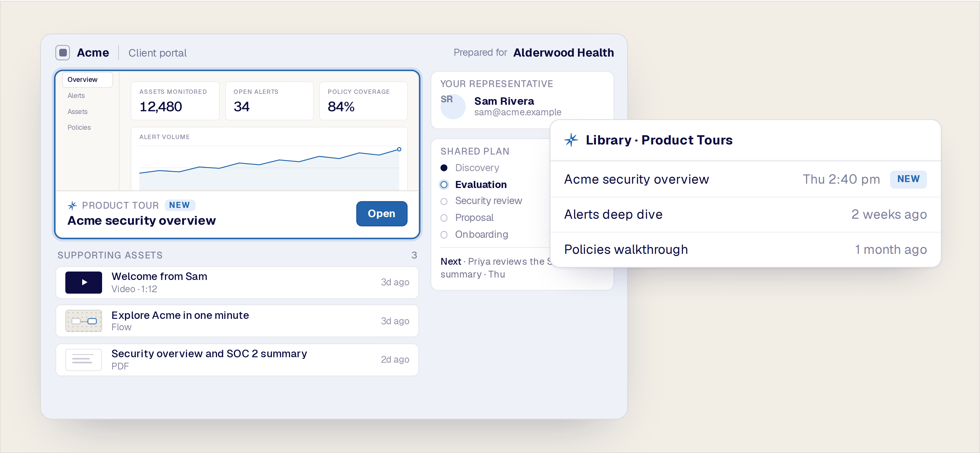
Task: Open the Alerts deep dive tour
Action: 745,214
